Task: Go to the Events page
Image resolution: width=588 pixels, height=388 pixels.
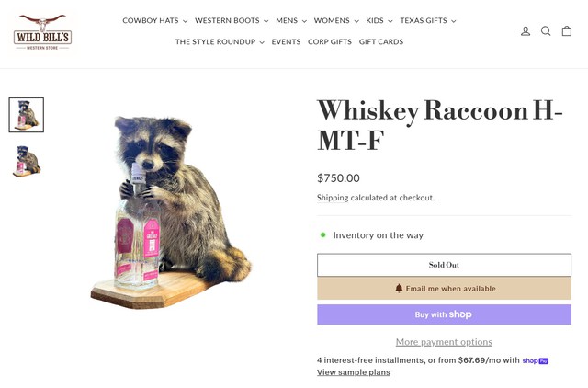Action: tap(286, 41)
